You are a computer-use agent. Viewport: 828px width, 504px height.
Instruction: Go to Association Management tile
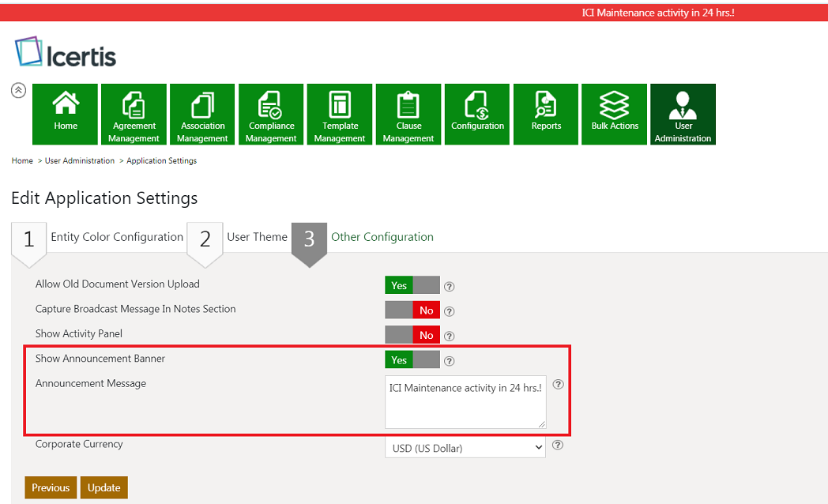(x=202, y=114)
